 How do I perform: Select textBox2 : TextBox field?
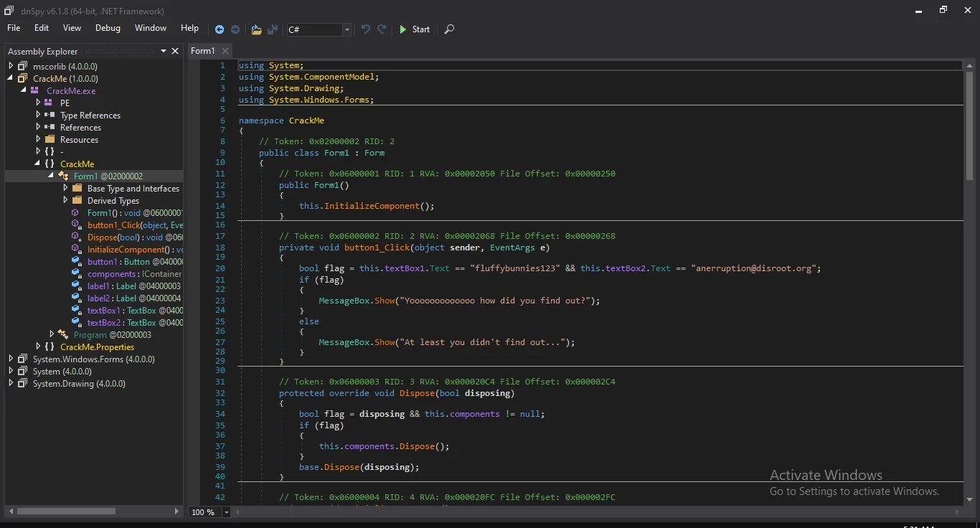click(135, 323)
